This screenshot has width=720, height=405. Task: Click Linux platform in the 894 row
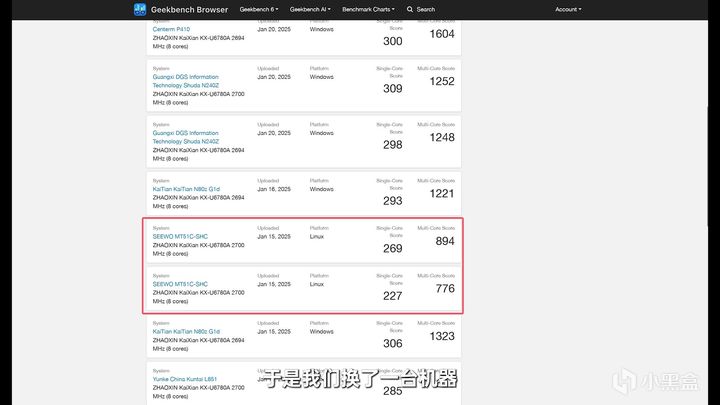(x=316, y=236)
